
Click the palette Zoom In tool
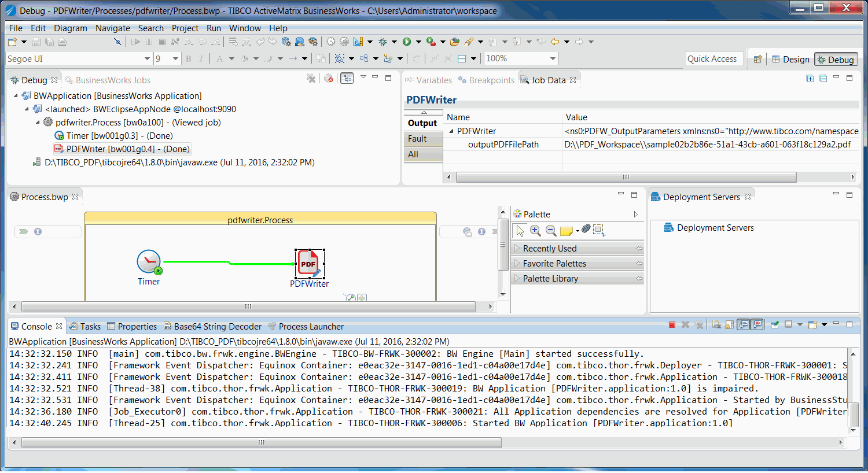pyautogui.click(x=536, y=231)
